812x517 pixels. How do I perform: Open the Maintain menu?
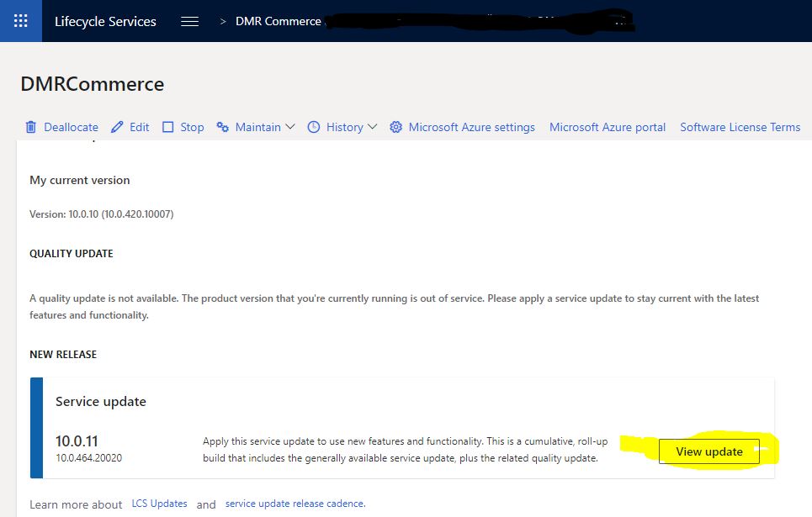pyautogui.click(x=256, y=127)
